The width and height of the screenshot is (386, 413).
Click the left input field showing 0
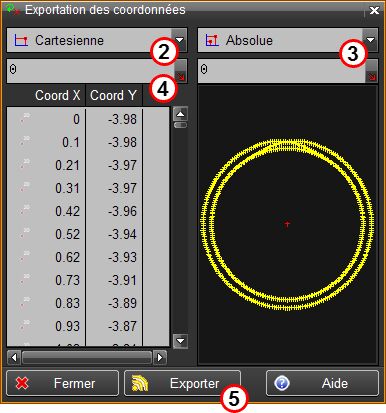(x=91, y=70)
